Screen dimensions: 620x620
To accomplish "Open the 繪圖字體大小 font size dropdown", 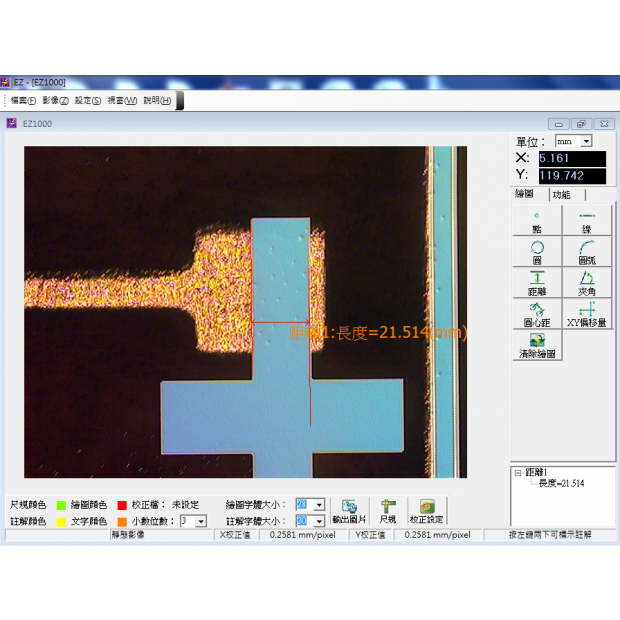I will 319,505.
